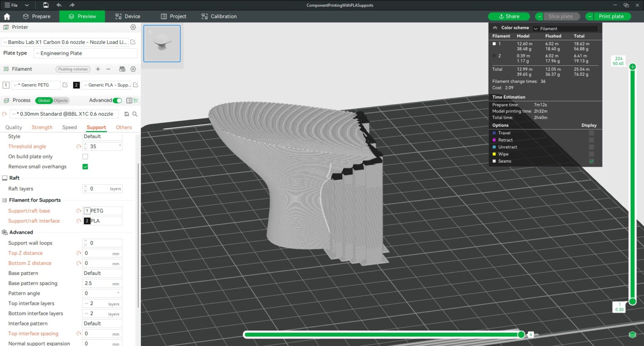Remove a filament with the minus icon
The width and height of the screenshot is (644, 346).
[x=108, y=69]
